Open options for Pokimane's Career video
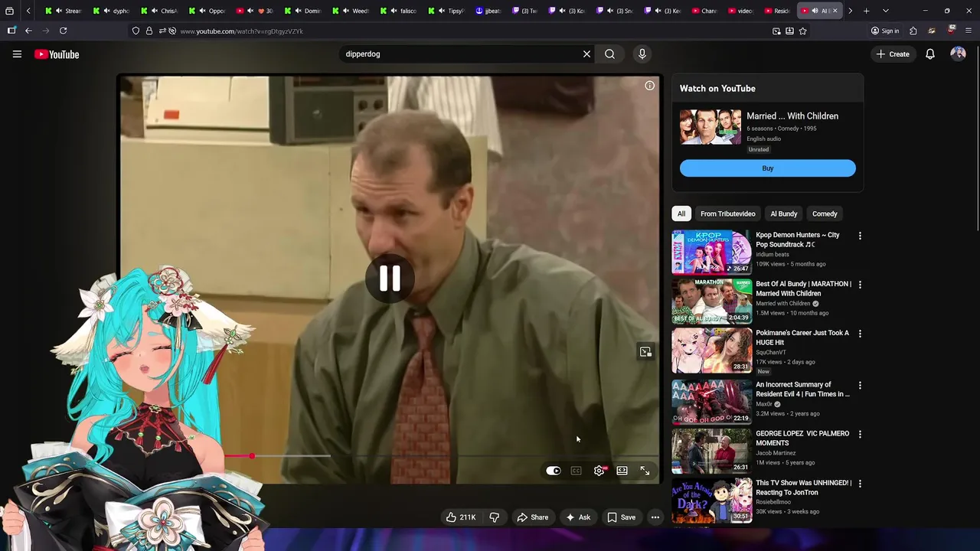Image resolution: width=980 pixels, height=551 pixels. pos(860,334)
